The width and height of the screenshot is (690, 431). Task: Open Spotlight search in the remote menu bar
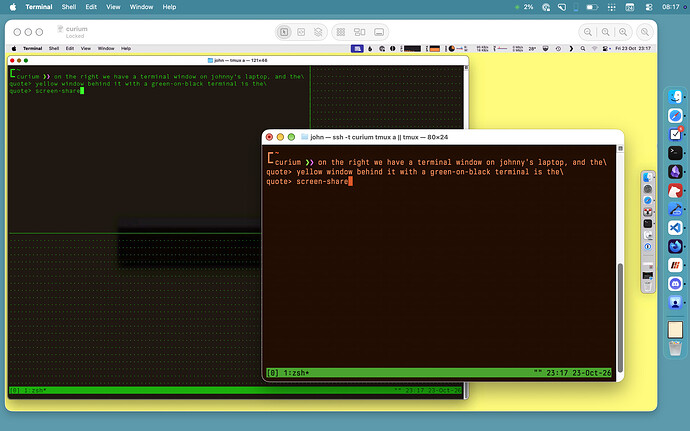tap(583, 48)
